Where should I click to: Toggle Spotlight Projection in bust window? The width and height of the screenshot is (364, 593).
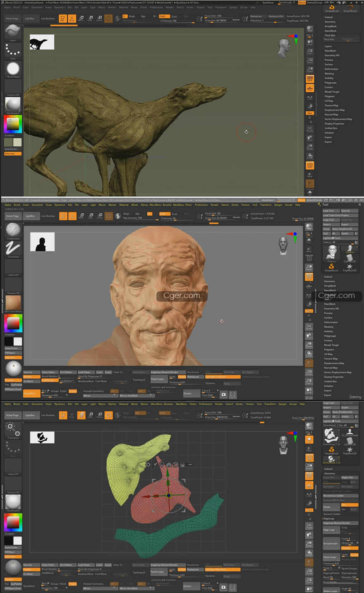pos(222,377)
